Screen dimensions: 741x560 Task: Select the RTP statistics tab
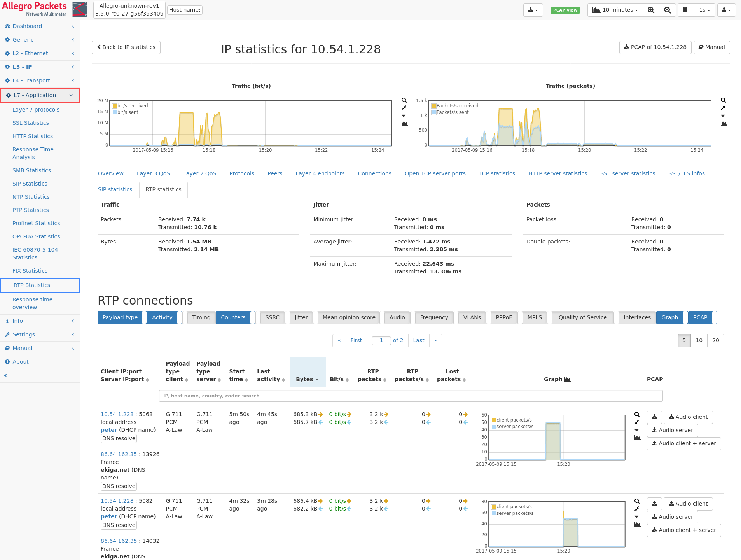163,189
